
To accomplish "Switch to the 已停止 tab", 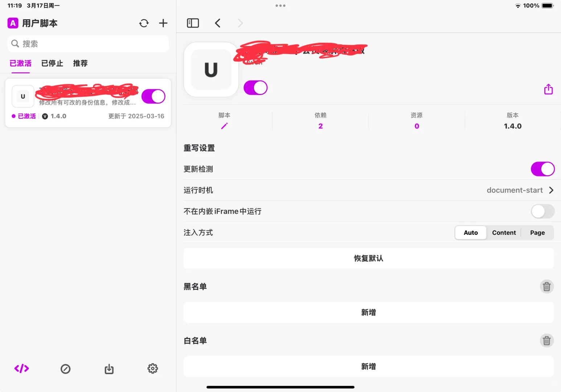I will pos(52,64).
